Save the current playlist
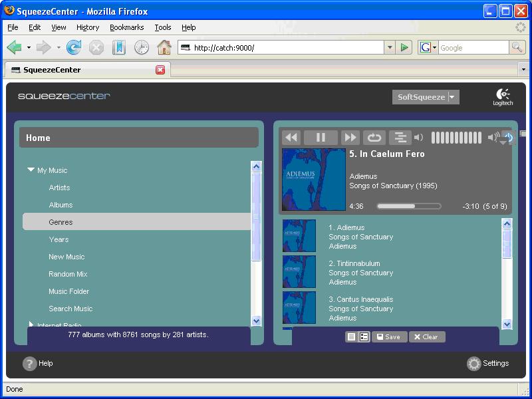 (x=389, y=337)
